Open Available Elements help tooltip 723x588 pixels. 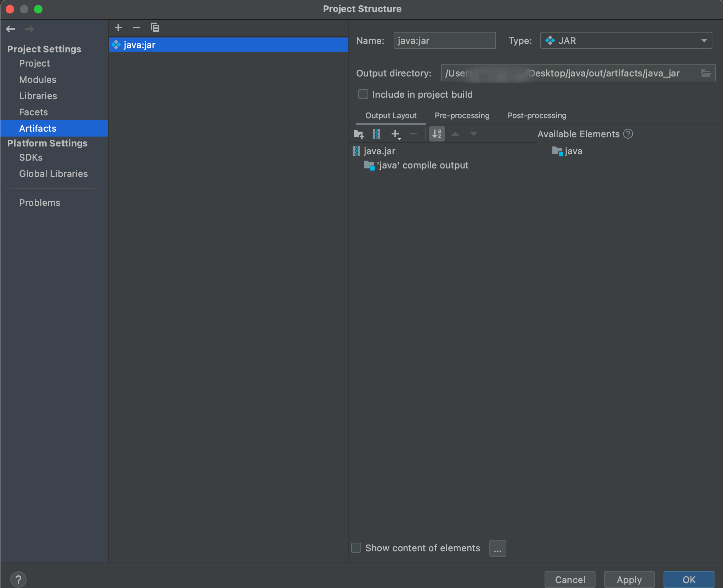click(x=628, y=134)
